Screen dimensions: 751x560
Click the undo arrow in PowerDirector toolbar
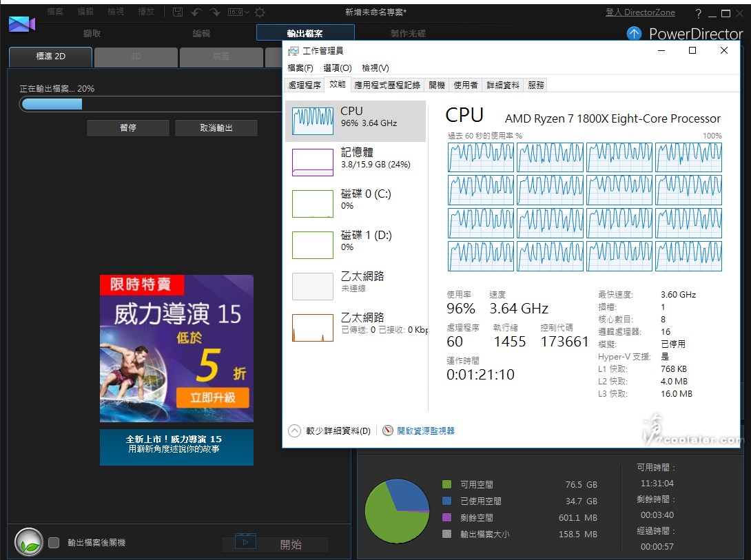pos(196,12)
